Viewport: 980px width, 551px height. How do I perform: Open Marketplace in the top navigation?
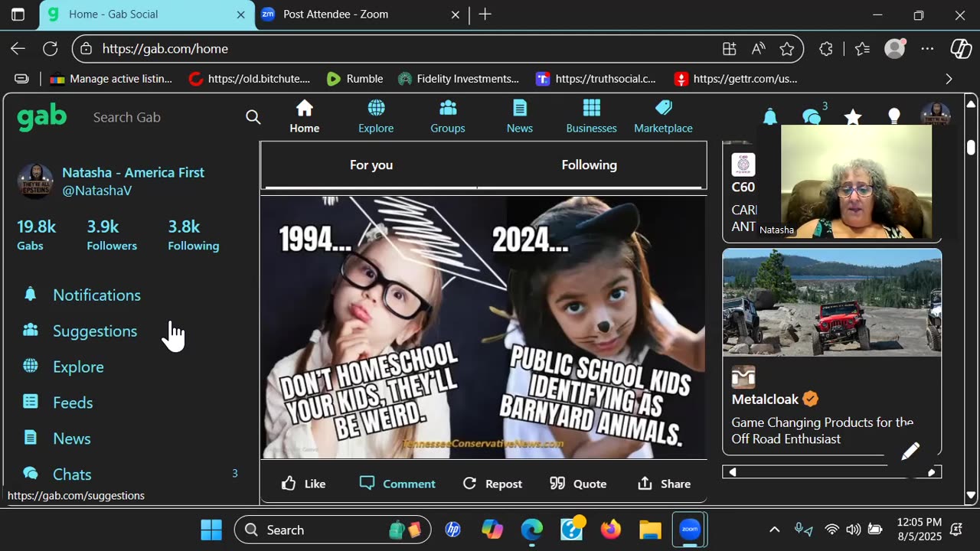663,117
